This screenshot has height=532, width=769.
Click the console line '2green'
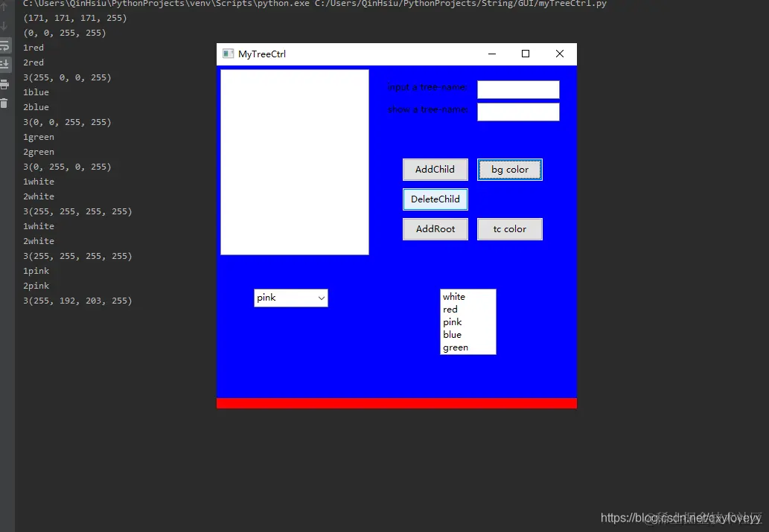tap(39, 152)
